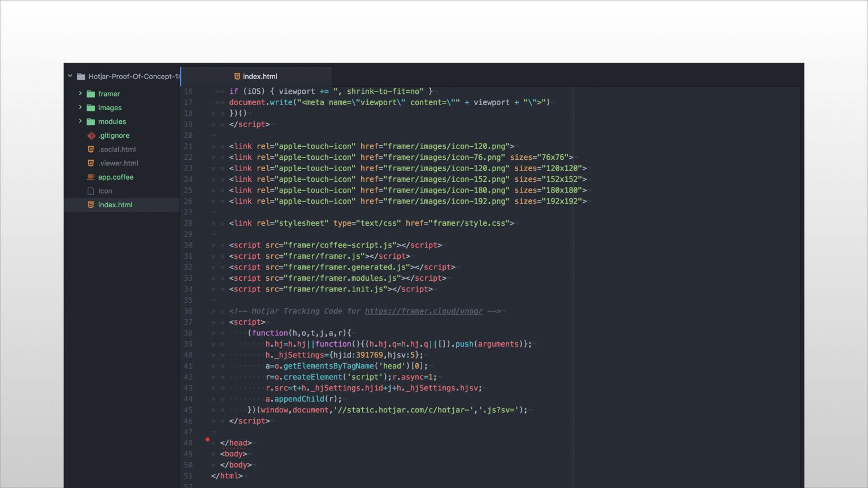Click the git diamond icon beside .gitignore
Viewport: 868px width, 488px height.
click(91, 136)
